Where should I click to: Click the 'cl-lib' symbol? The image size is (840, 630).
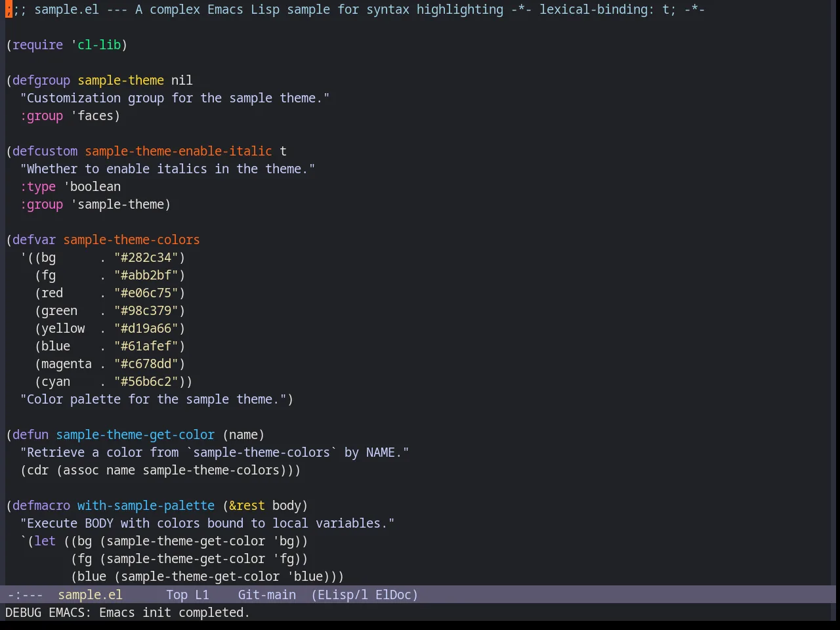(99, 45)
